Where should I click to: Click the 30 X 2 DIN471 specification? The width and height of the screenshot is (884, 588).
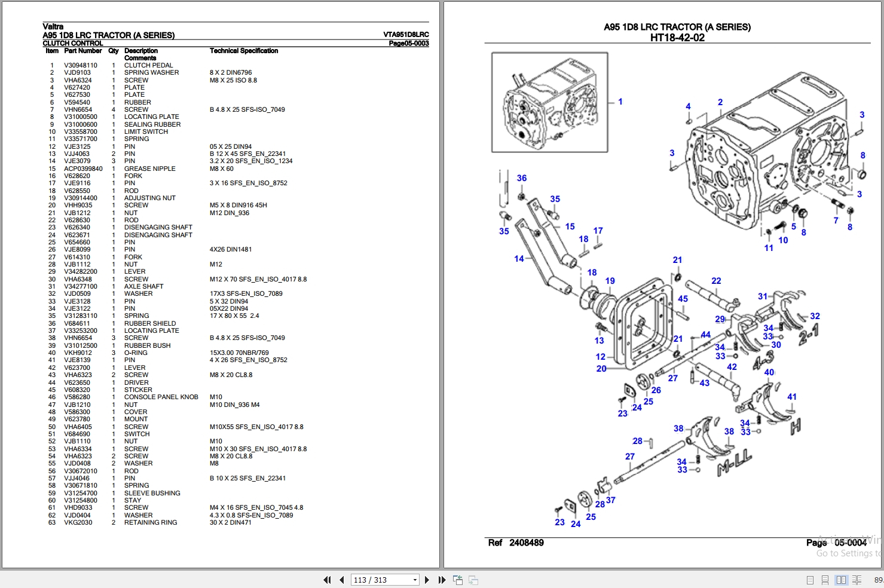tap(231, 522)
